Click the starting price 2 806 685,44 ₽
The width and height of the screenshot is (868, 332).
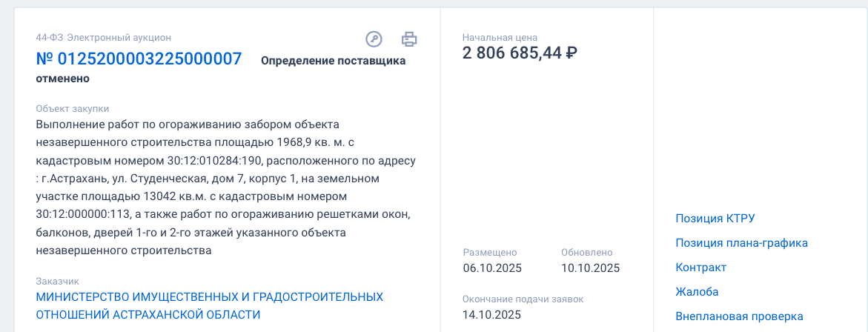coord(520,53)
